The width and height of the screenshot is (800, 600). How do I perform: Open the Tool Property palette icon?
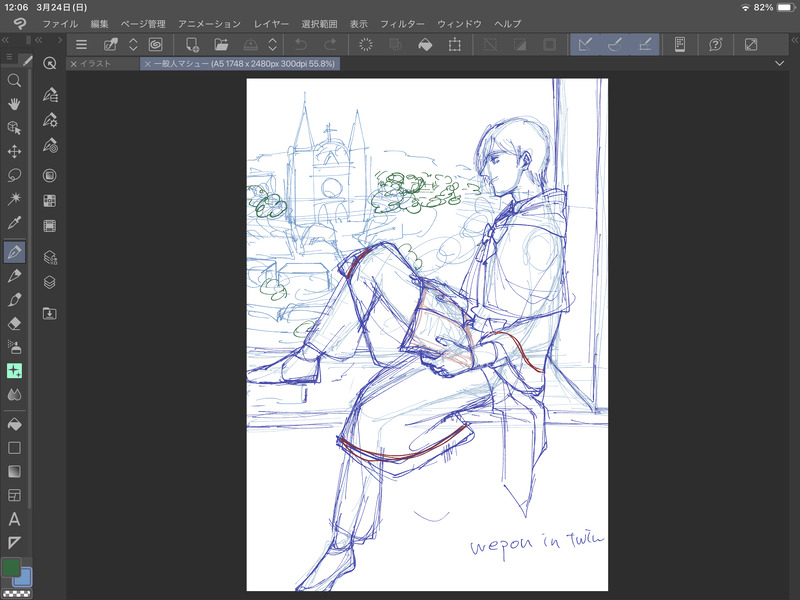pyautogui.click(x=49, y=120)
